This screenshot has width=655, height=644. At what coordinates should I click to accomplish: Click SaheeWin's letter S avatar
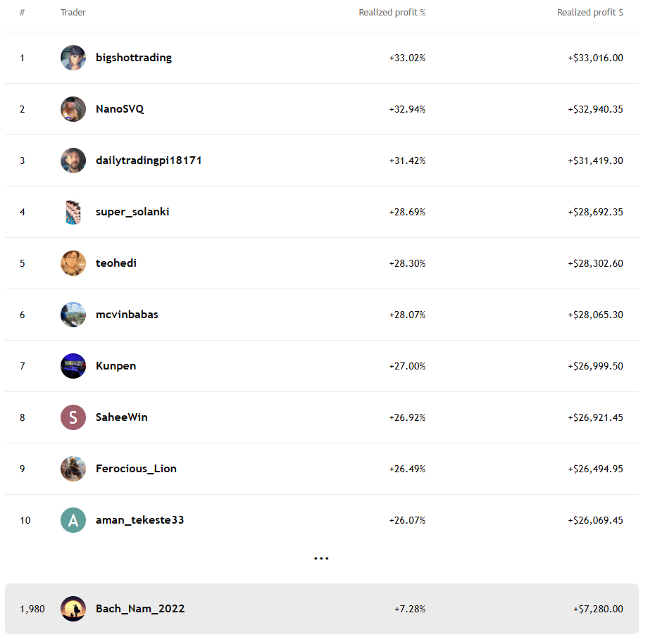click(x=73, y=417)
